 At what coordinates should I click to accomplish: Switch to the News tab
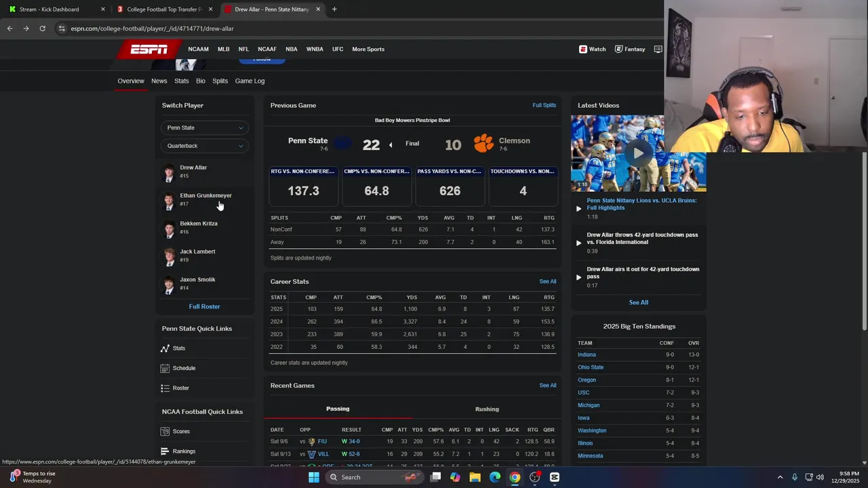[159, 81]
